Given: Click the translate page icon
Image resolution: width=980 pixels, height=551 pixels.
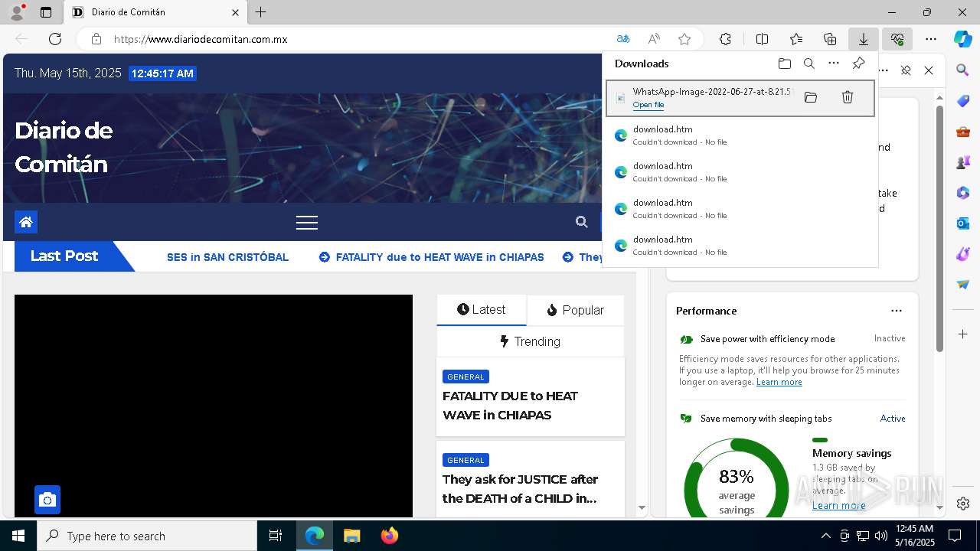Looking at the screenshot, I should [623, 39].
